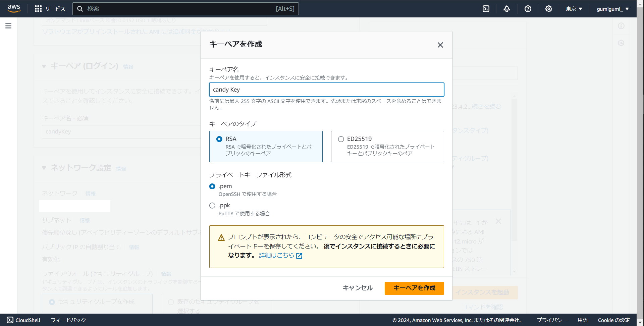The image size is (644, 326).
Task: Click the AWS home logo
Action: tap(14, 8)
